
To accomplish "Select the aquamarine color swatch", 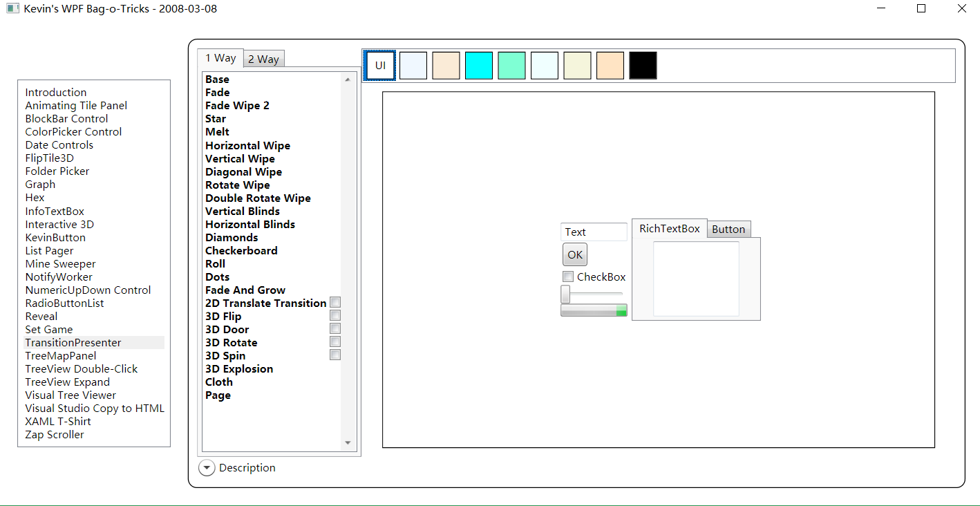I will (511, 66).
